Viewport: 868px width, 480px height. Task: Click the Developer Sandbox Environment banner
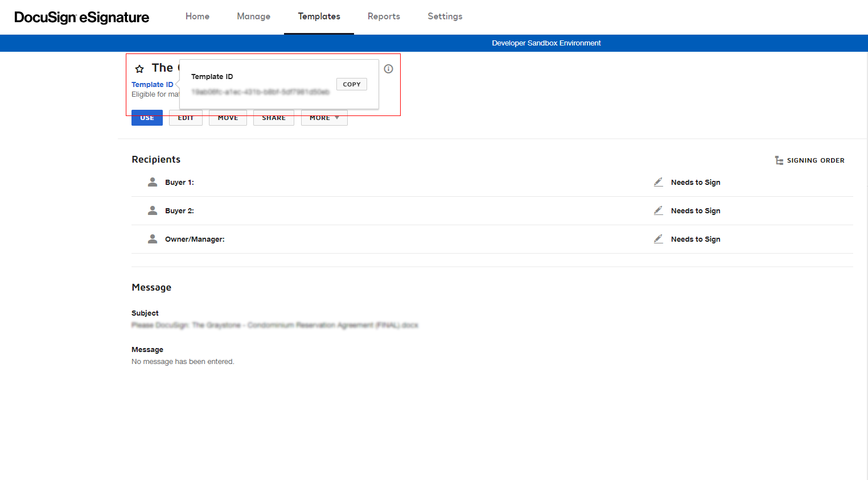coord(546,43)
